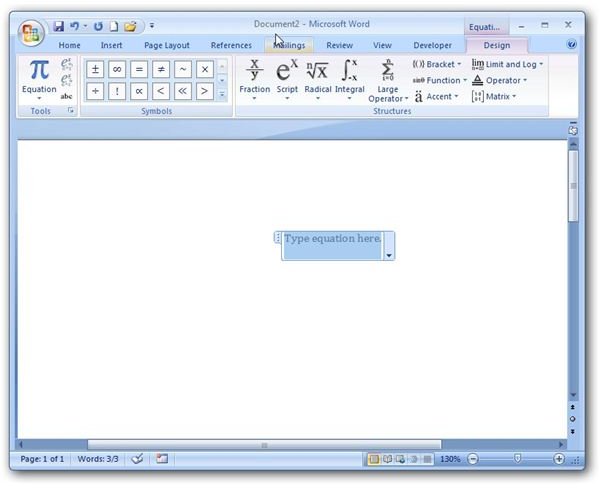Customize Quick Access Toolbar dropdown arrow
The image size is (600, 488).
pyautogui.click(x=152, y=26)
